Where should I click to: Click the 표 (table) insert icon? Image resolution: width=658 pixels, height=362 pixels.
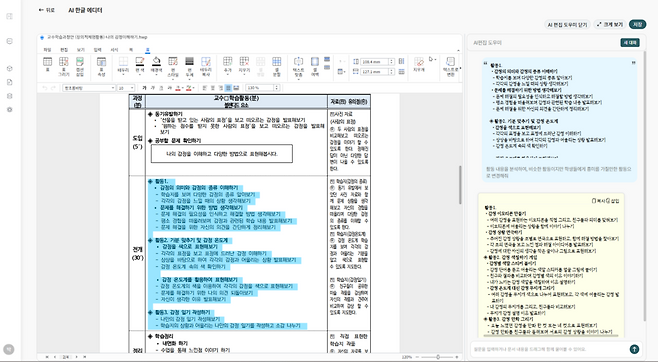pyautogui.click(x=47, y=62)
